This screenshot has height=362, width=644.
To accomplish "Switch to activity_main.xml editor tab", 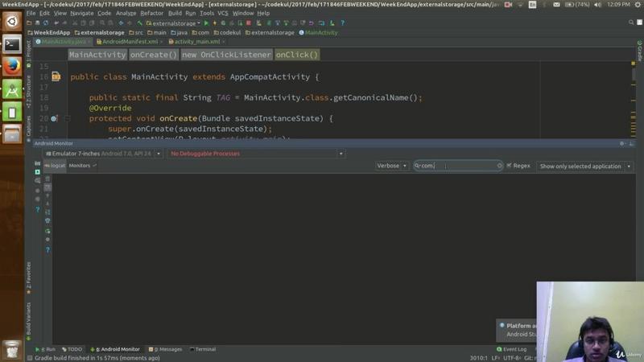I will (x=196, y=42).
